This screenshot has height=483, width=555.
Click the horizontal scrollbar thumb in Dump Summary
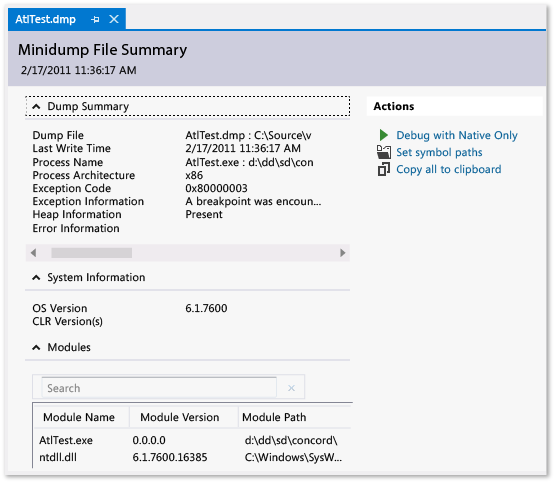(92, 253)
